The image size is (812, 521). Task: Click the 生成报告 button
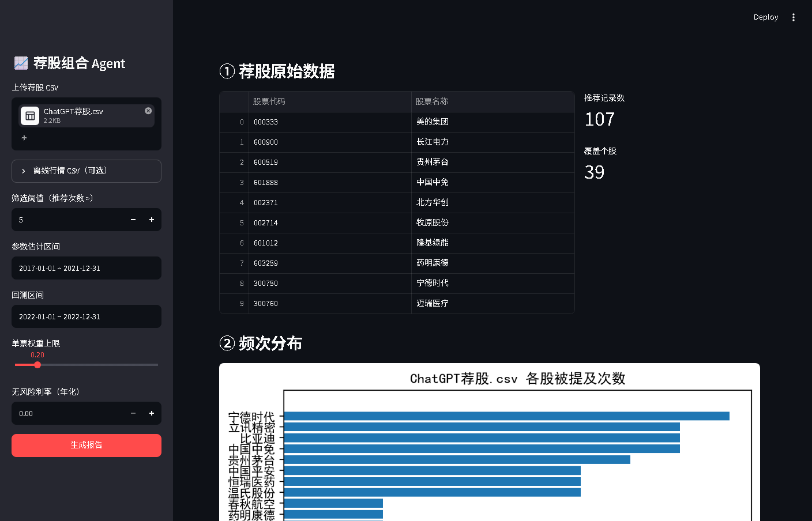pos(87,446)
